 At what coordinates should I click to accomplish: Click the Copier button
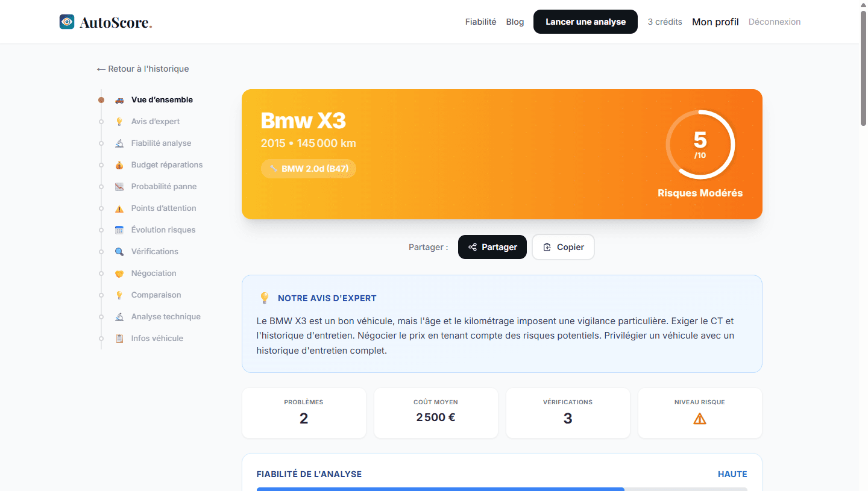(563, 247)
